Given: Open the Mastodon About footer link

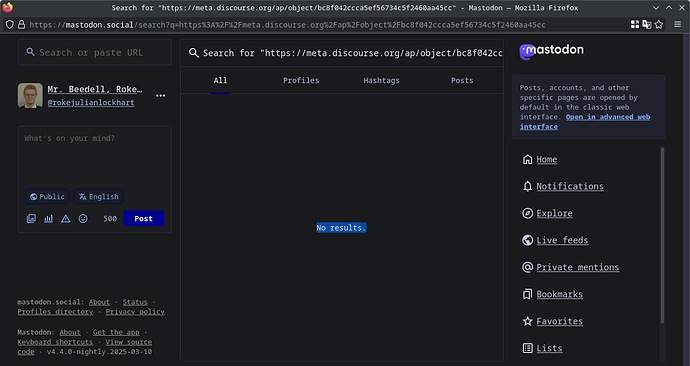Looking at the screenshot, I should pyautogui.click(x=70, y=333).
